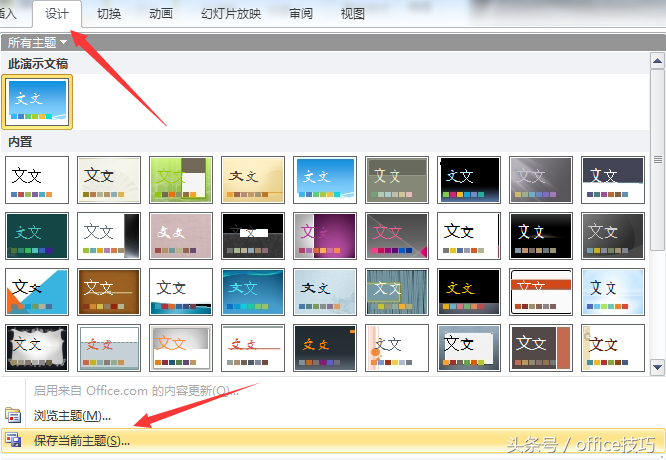Apply the black theme with blue gradient bottom

(x=469, y=180)
